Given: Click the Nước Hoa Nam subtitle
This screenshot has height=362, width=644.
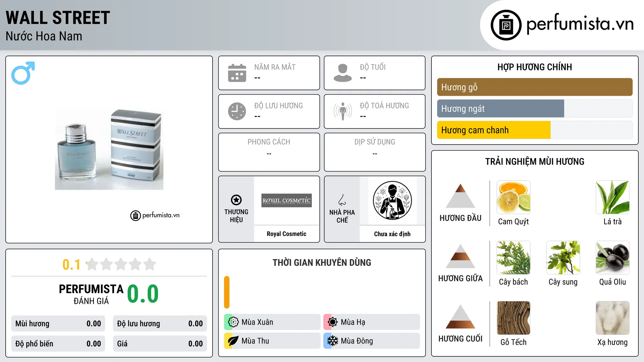Looking at the screenshot, I should point(44,36).
